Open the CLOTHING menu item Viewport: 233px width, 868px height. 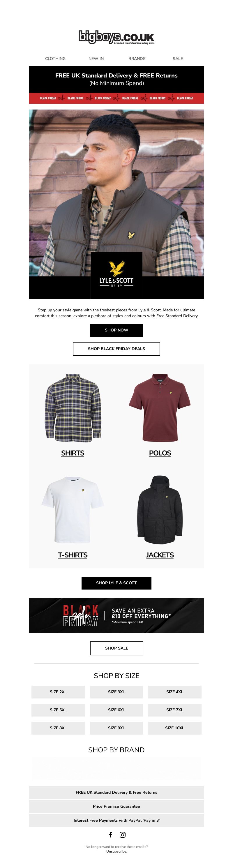(x=55, y=59)
